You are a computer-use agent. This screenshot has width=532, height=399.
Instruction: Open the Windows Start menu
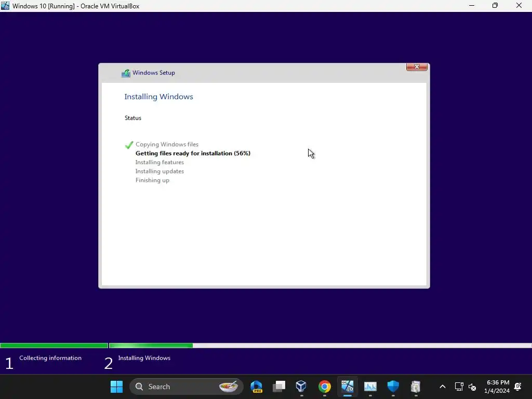[x=116, y=387]
